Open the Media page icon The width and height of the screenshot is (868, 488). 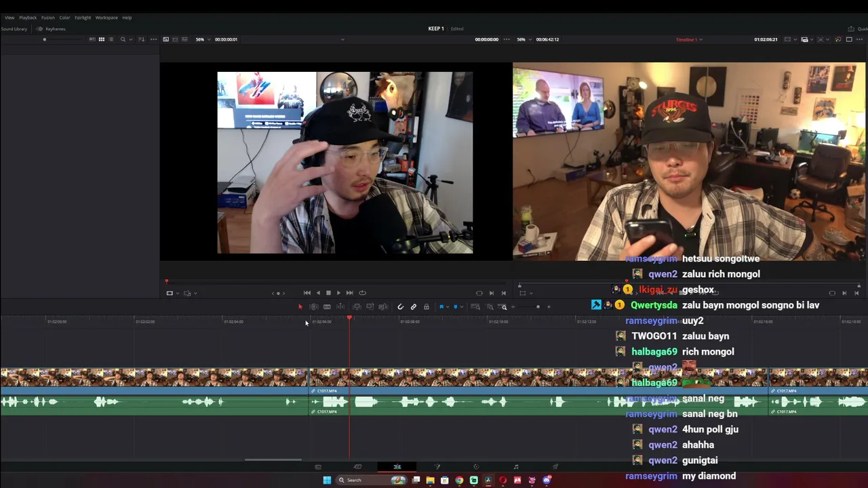tap(318, 467)
